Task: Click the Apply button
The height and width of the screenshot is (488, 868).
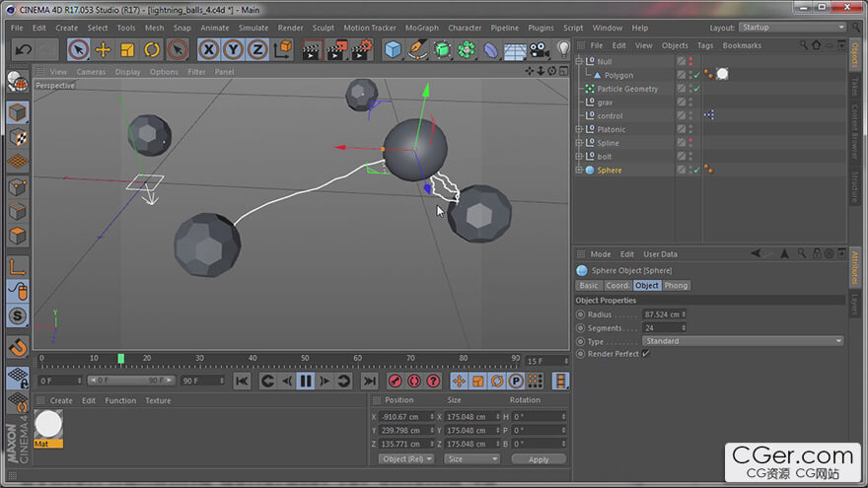Action: click(539, 459)
